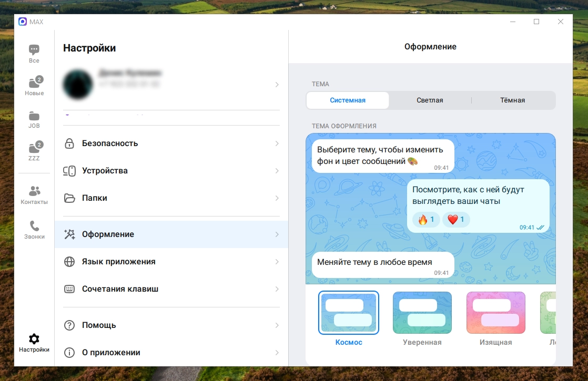Click the Настройки gear icon
588x381 pixels.
(34, 338)
